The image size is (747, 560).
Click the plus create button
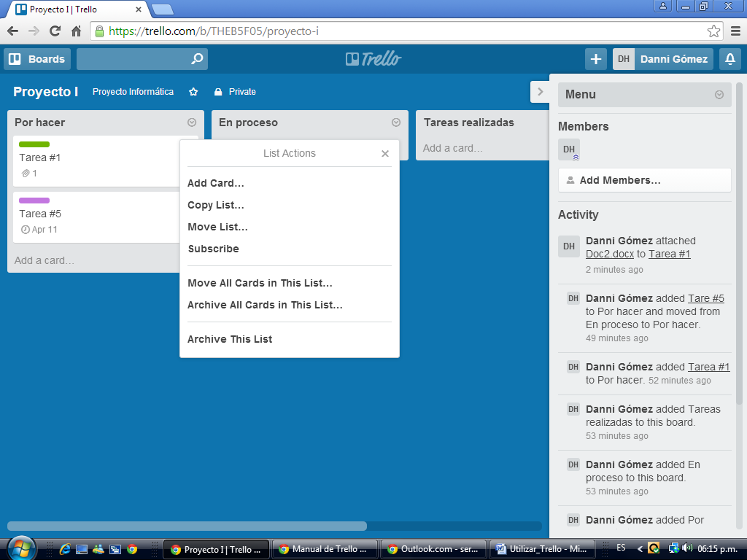595,59
